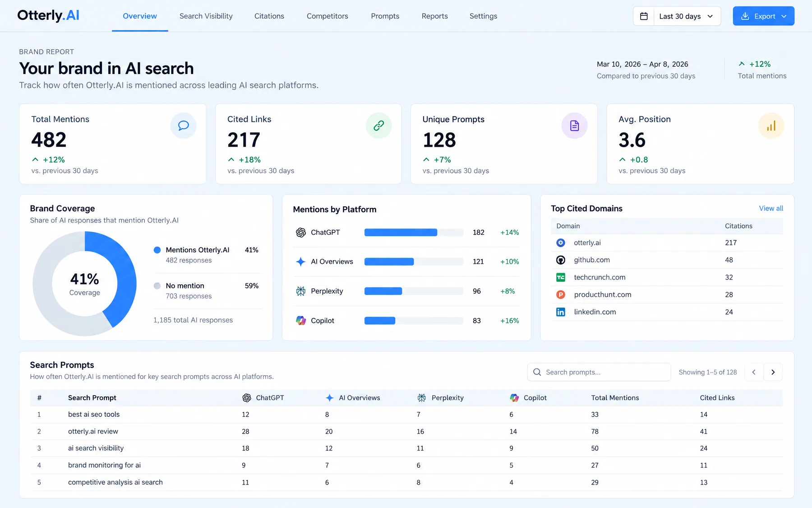
Task: Click the Copilot icon in the table header
Action: pyautogui.click(x=514, y=398)
